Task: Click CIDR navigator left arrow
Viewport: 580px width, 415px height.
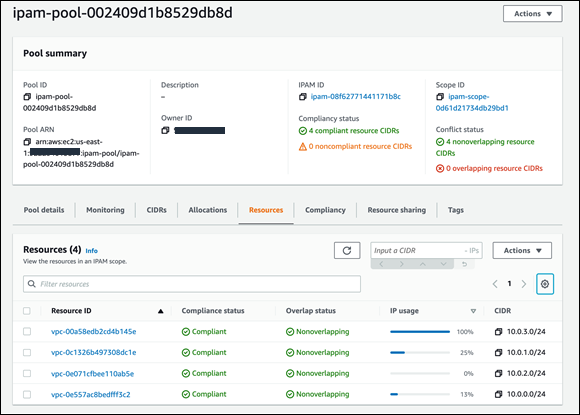Action: [x=381, y=264]
